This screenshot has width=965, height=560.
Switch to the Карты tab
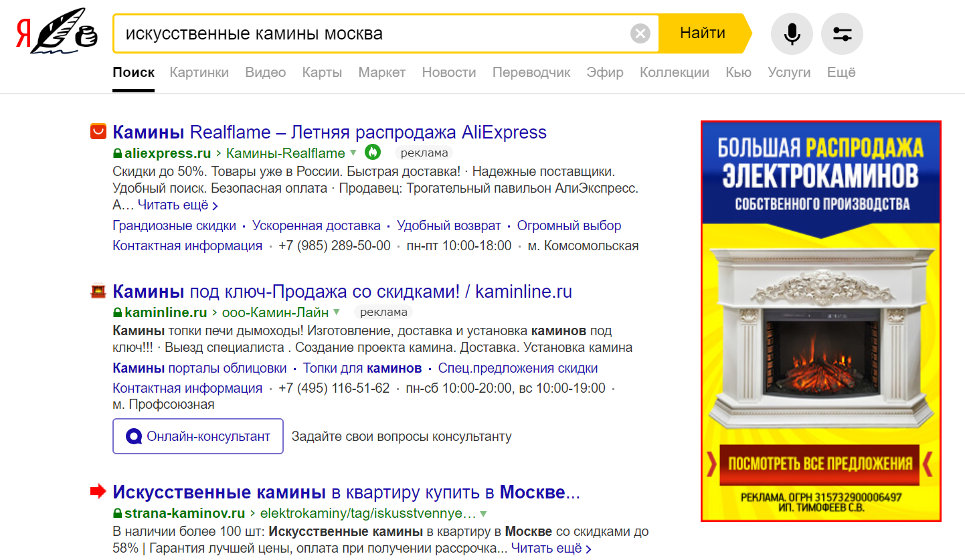click(322, 72)
